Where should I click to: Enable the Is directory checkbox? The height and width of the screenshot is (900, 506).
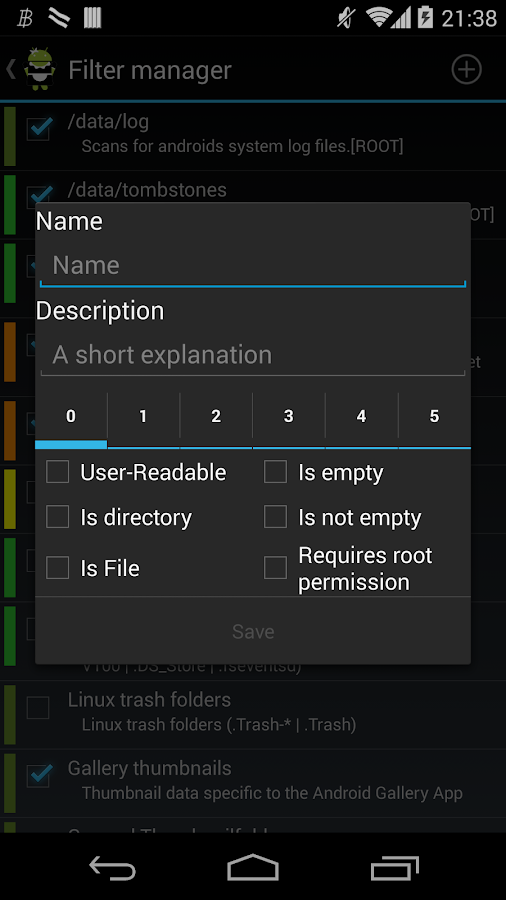(x=57, y=517)
